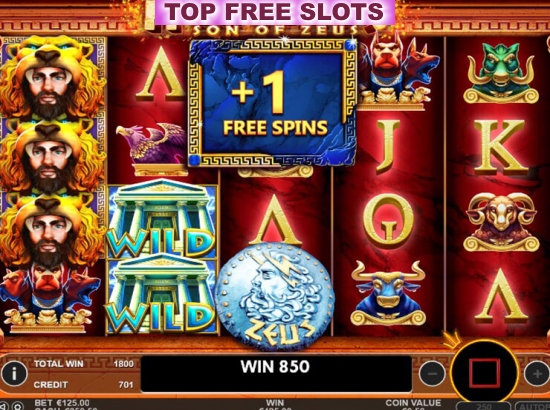Decrease the bet with minus button
This screenshot has width=550, height=410.
tap(432, 374)
